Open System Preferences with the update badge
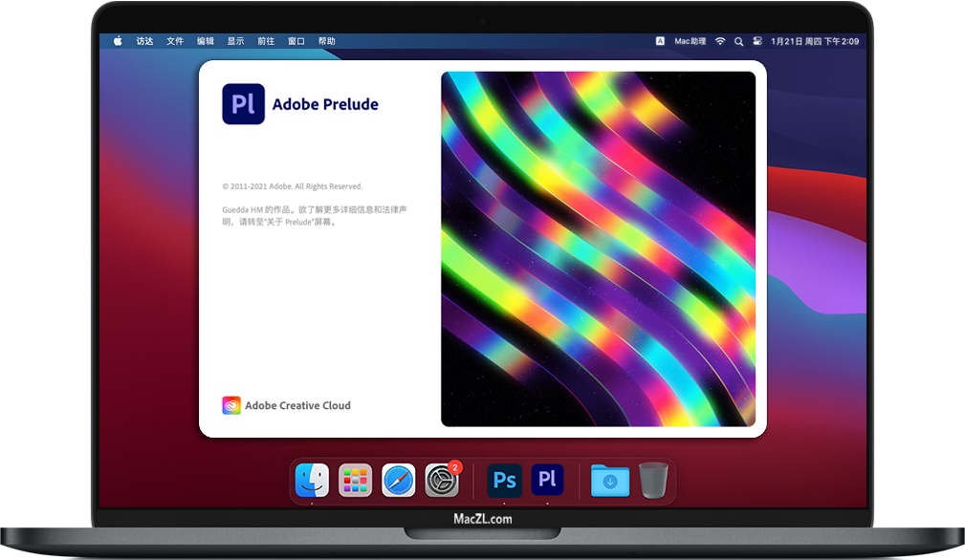Viewport: 965px width, 560px height. pyautogui.click(x=442, y=481)
